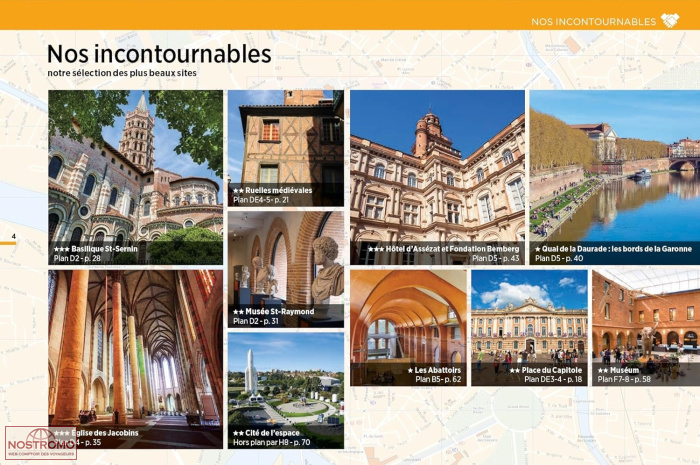Click the Quai de la Daurade image
Viewport: 700px width, 465px height.
(x=615, y=178)
